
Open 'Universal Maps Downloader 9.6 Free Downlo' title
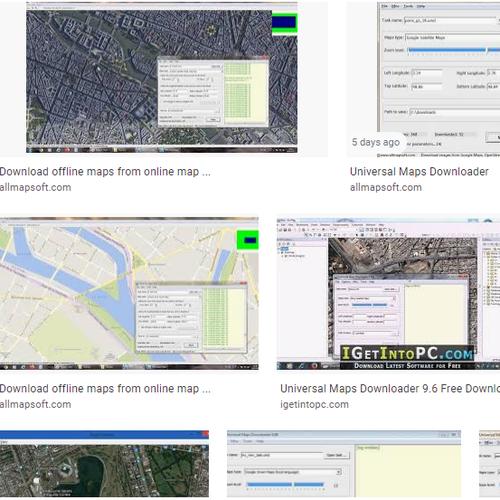point(390,389)
